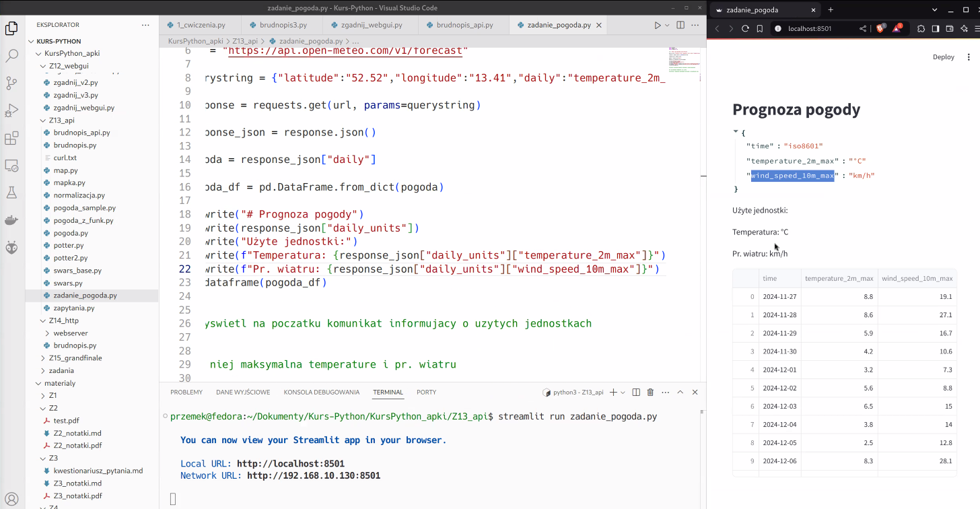Open Explorer views and more actions menu
This screenshot has width=980, height=509.
(x=145, y=25)
